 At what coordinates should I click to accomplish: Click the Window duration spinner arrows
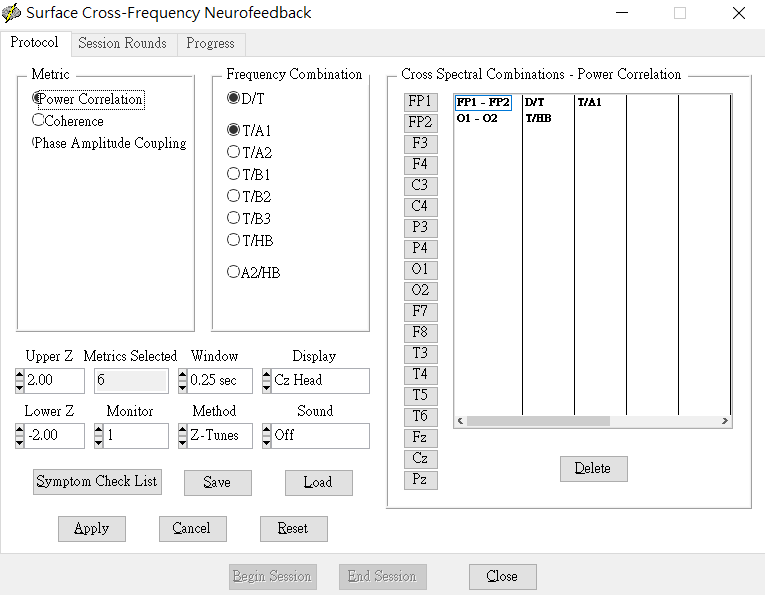(182, 381)
